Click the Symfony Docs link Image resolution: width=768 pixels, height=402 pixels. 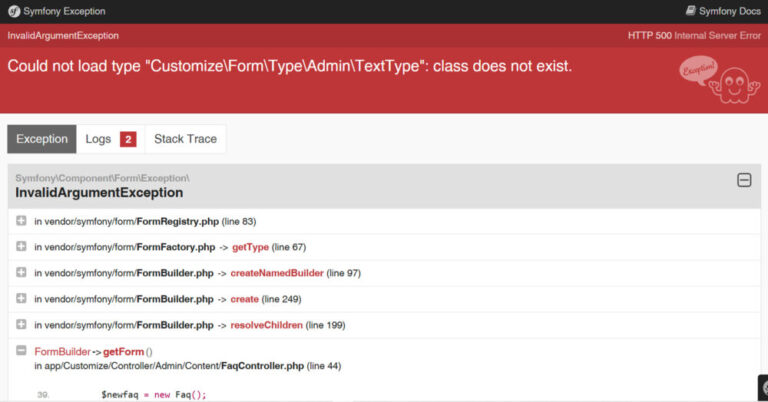point(723,11)
